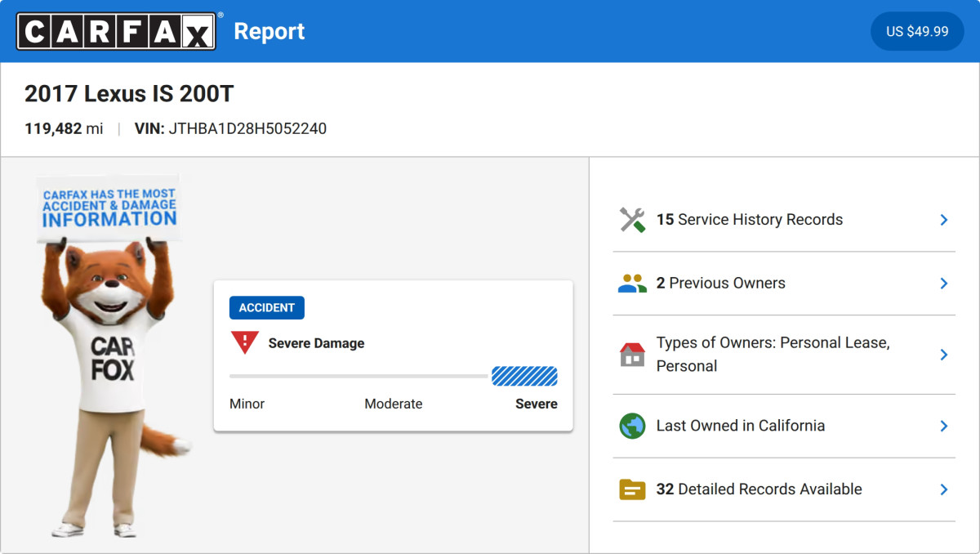Click the two-people previous owners icon

point(632,284)
